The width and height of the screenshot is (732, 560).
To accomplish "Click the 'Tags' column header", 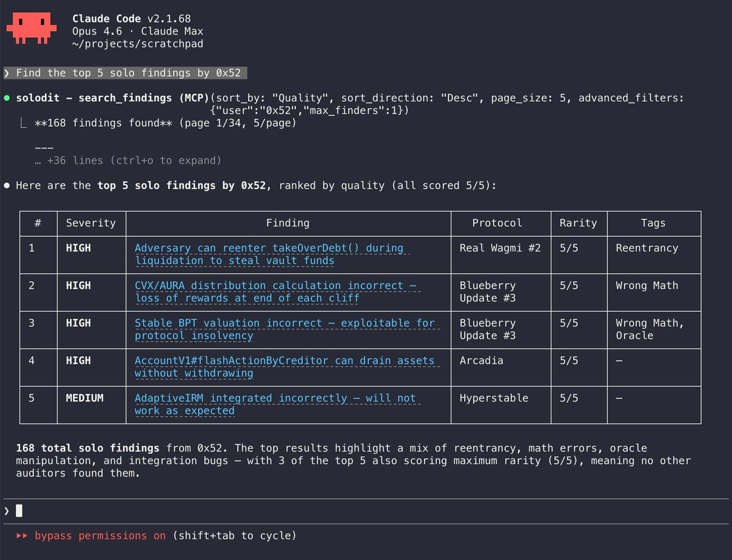I will (x=653, y=223).
